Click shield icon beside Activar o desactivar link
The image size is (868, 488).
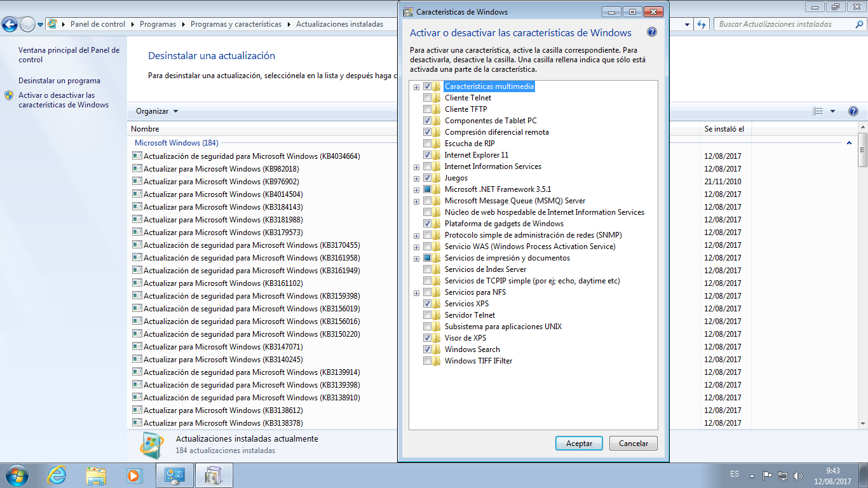[x=9, y=95]
